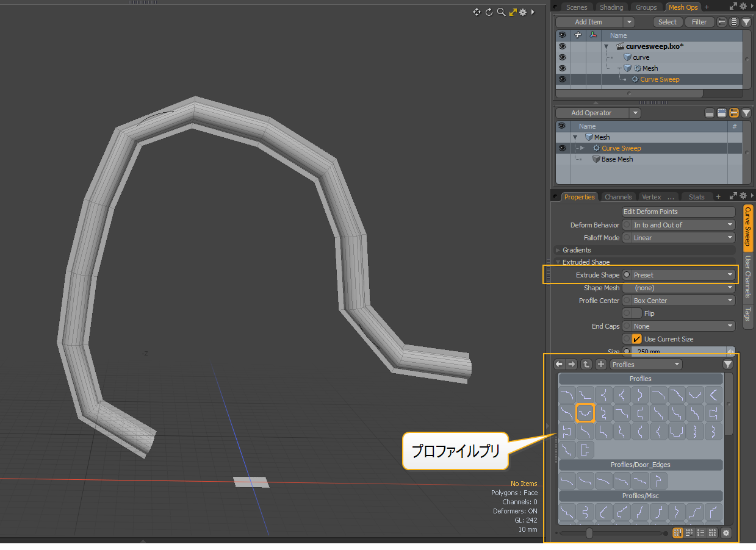This screenshot has height=550, width=756.
Task: Open preset browser gear settings
Action: click(x=725, y=533)
